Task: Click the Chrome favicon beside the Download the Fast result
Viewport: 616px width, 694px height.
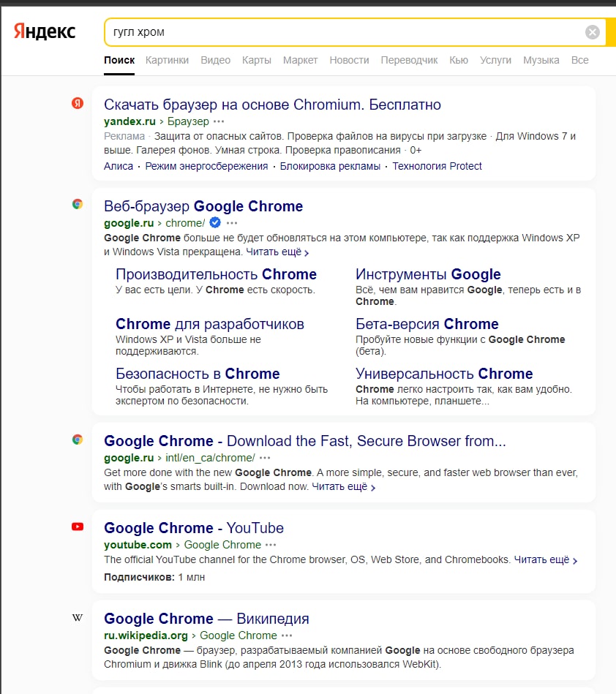Action: pyautogui.click(x=78, y=440)
